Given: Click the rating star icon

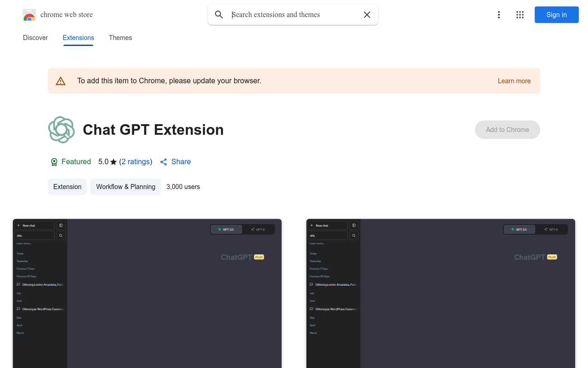Looking at the screenshot, I should [x=113, y=162].
